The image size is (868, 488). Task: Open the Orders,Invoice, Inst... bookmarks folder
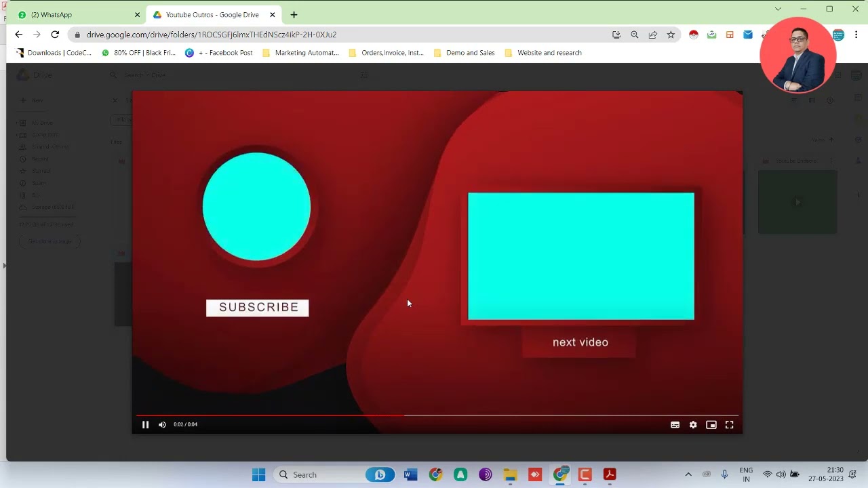pos(386,52)
